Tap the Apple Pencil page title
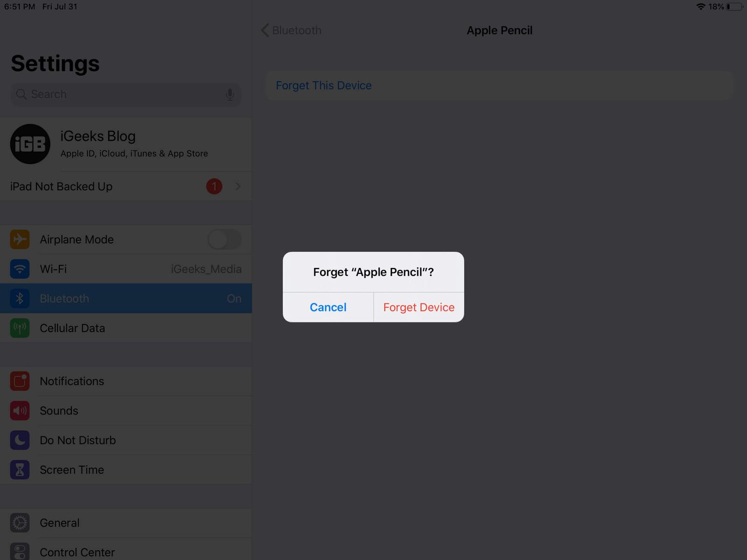 500,30
